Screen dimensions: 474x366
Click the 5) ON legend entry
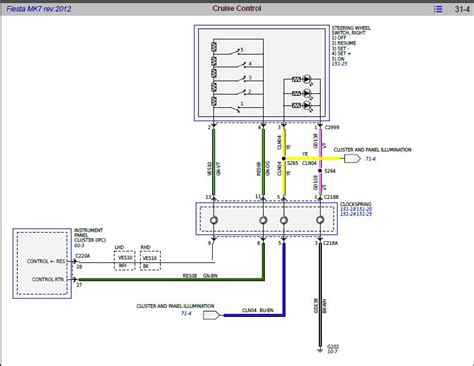click(338, 59)
